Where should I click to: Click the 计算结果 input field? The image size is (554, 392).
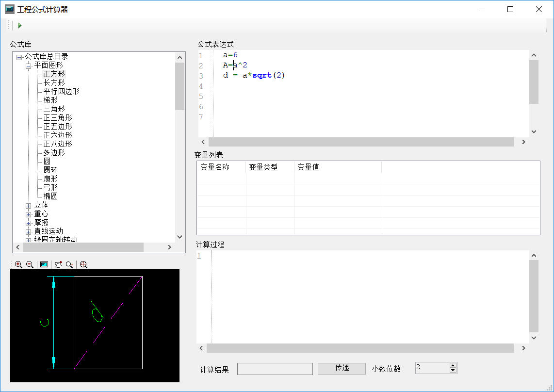click(x=275, y=369)
